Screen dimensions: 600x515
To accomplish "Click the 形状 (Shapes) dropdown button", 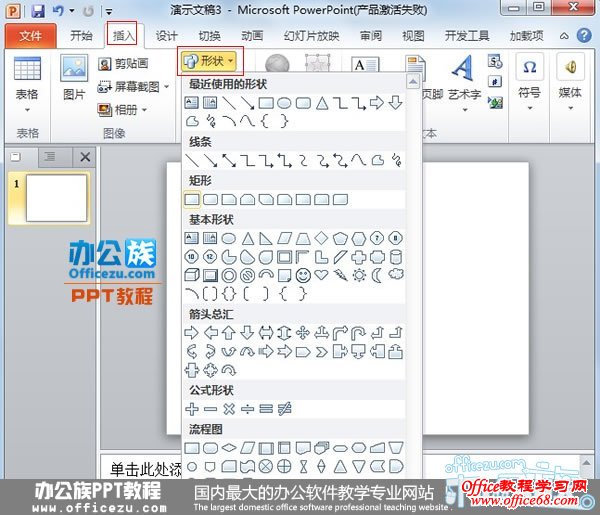I will 209,61.
